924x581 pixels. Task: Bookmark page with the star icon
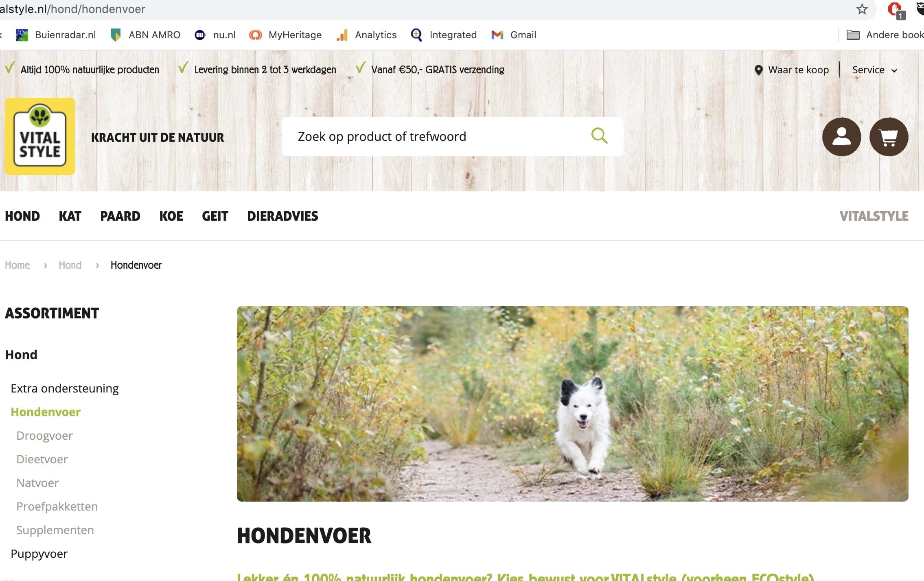[862, 9]
